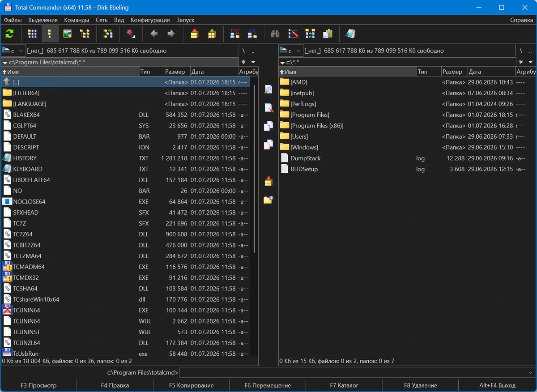The image size is (537, 392).
Task: Click the Move icon in the middle vertical bar
Action: pos(268,145)
